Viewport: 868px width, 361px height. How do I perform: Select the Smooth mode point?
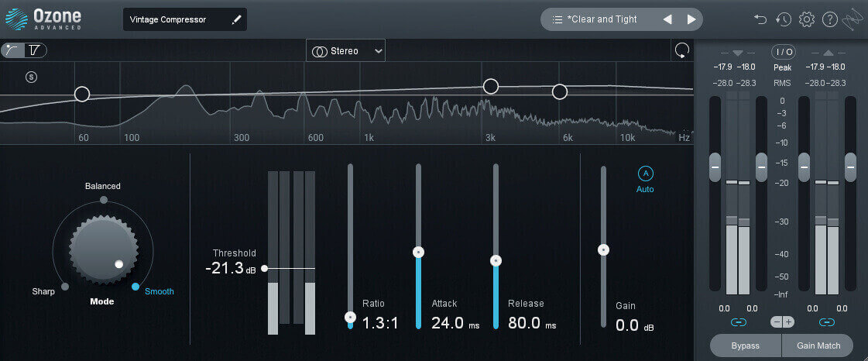coord(136,287)
